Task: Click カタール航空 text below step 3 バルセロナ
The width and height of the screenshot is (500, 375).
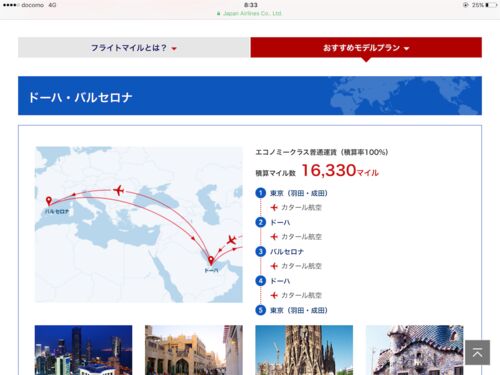Action: [x=301, y=266]
